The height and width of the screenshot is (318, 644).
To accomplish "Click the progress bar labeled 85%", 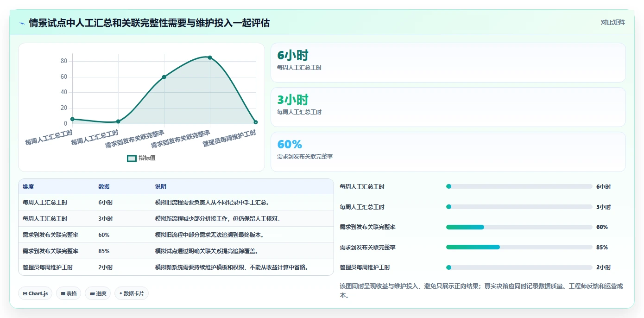I will 519,247.
